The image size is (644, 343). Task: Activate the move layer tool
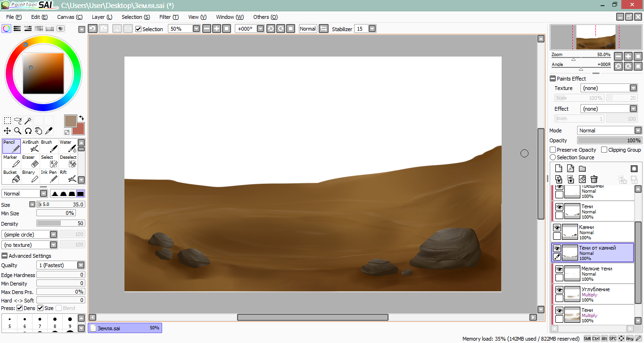[x=8, y=131]
